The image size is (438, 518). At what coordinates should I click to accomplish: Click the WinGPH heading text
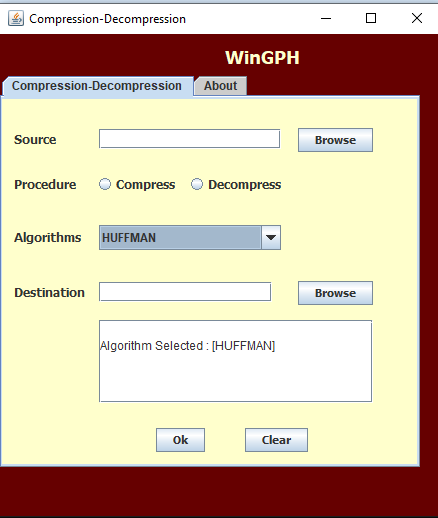pyautogui.click(x=262, y=58)
